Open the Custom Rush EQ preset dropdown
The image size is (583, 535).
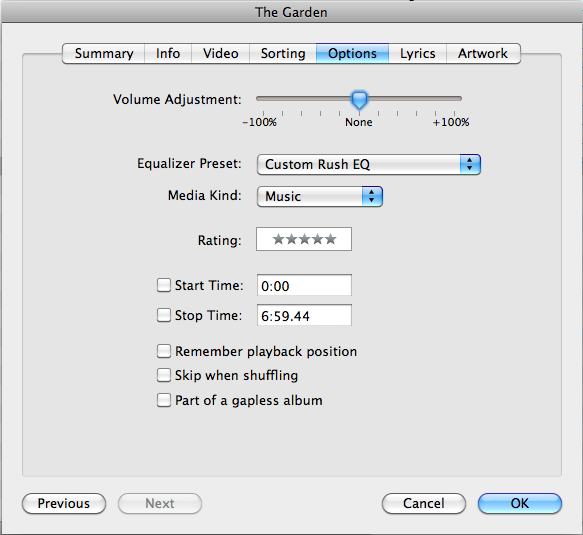pyautogui.click(x=368, y=164)
